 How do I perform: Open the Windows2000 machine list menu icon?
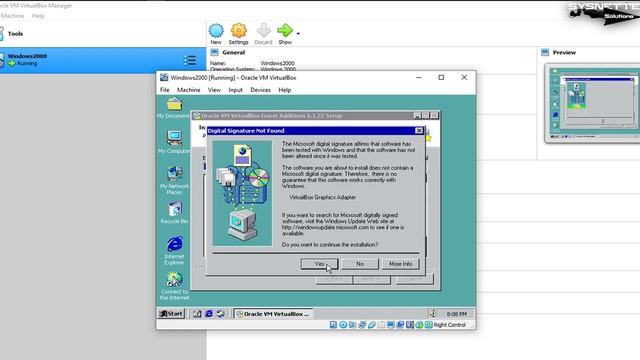coord(190,60)
